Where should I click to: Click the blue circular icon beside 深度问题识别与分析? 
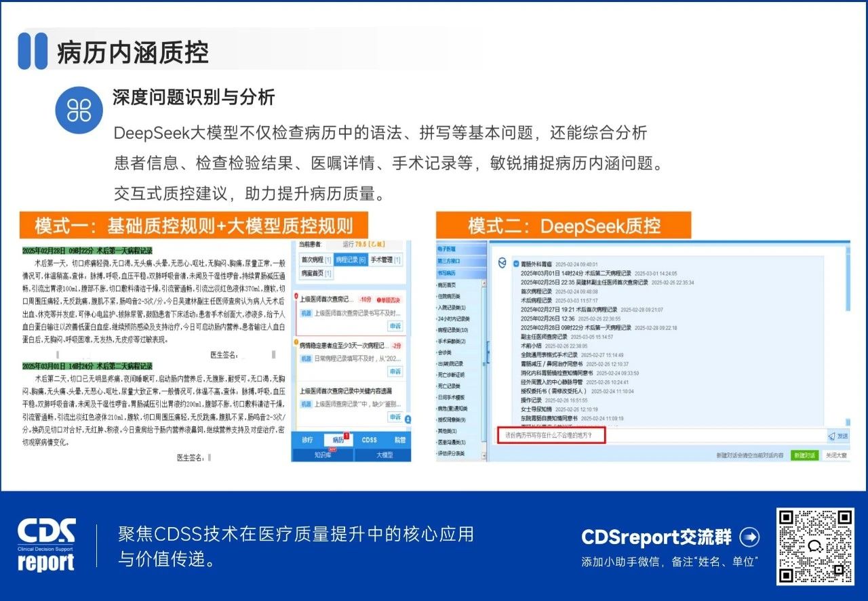(79, 108)
